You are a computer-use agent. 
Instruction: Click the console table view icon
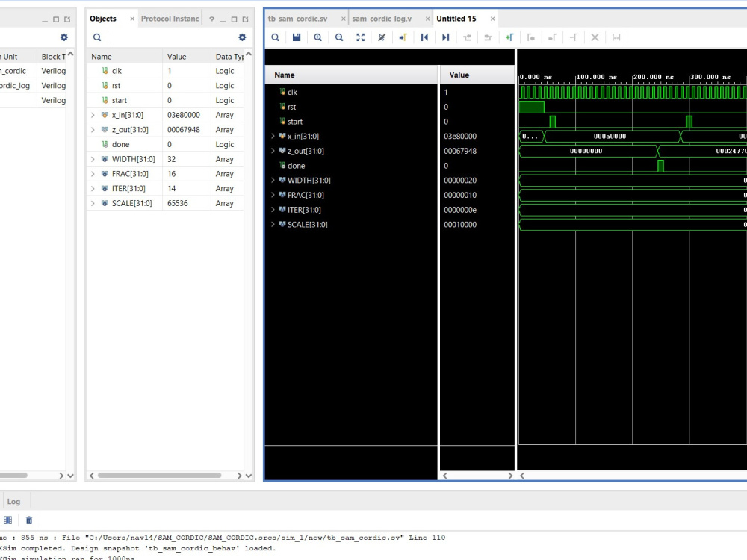[8, 520]
